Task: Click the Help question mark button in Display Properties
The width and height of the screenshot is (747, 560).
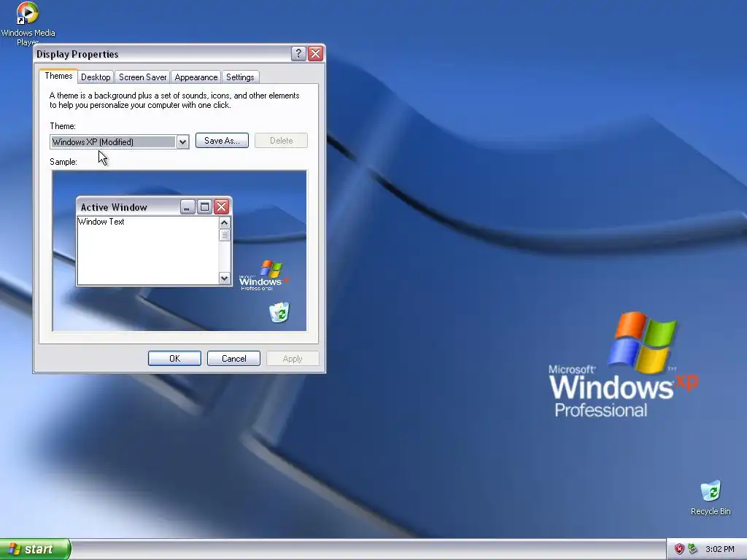Action: (x=298, y=54)
